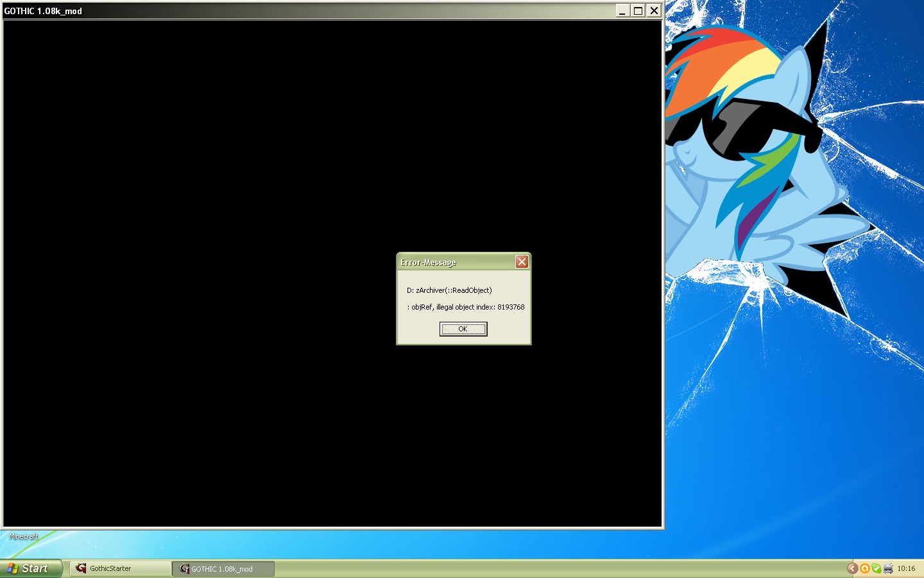924x578 pixels.
Task: Click Rainbow Dash's sunglasses on the wallpaper
Action: pyautogui.click(x=757, y=128)
